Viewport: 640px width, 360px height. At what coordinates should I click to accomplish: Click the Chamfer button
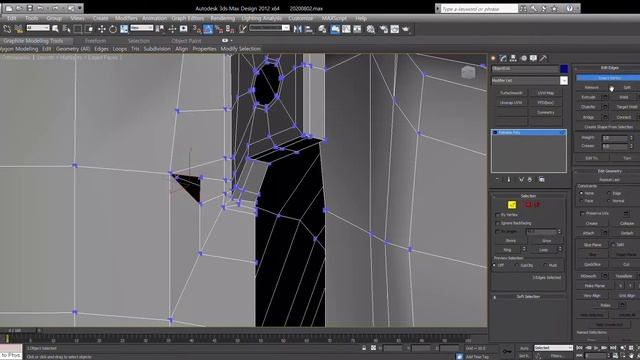[x=588, y=107]
